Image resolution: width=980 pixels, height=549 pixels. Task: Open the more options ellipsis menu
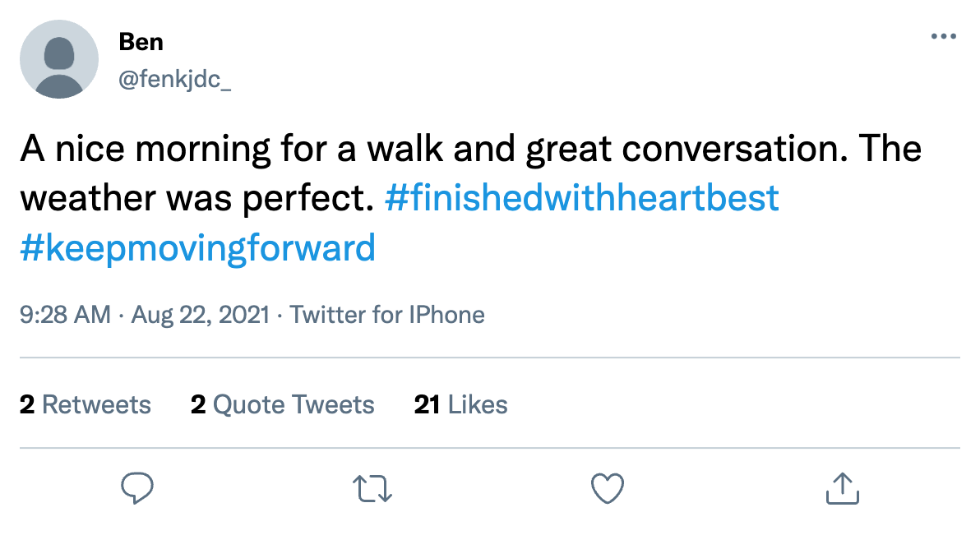[x=944, y=37]
